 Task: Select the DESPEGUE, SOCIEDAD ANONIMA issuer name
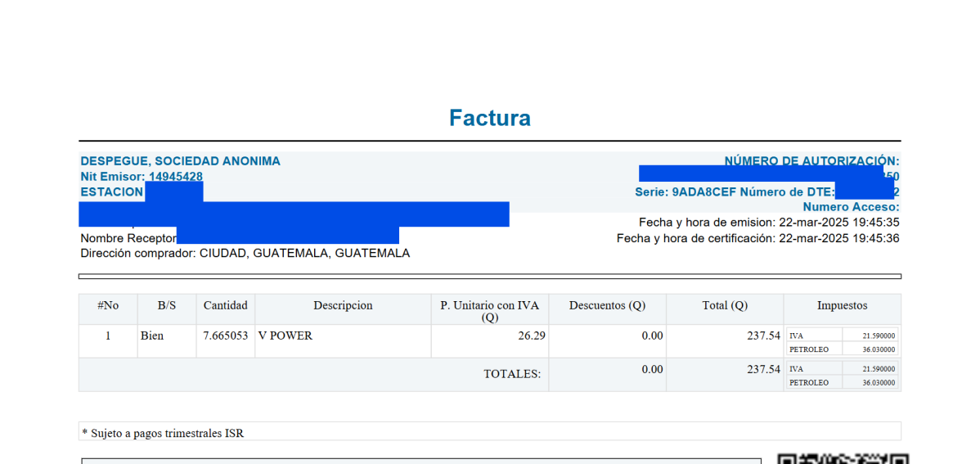(180, 161)
